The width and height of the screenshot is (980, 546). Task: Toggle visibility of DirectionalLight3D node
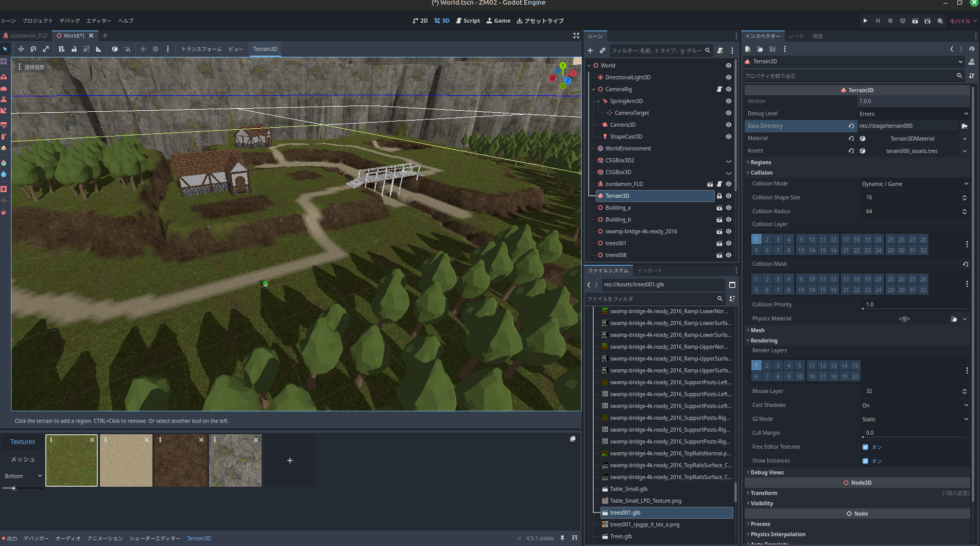[728, 77]
